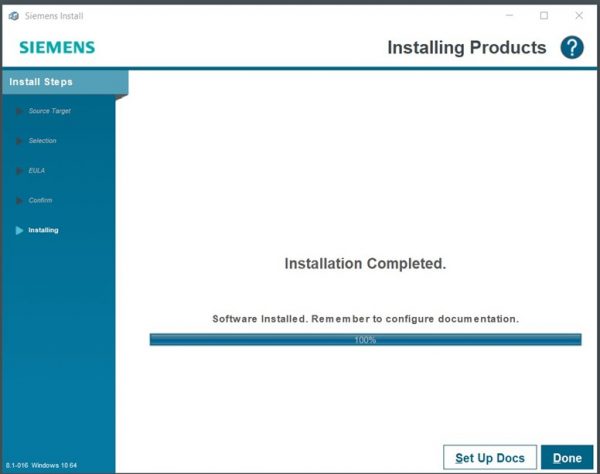Select the Installing install step
This screenshot has width=600, height=474.
[43, 230]
